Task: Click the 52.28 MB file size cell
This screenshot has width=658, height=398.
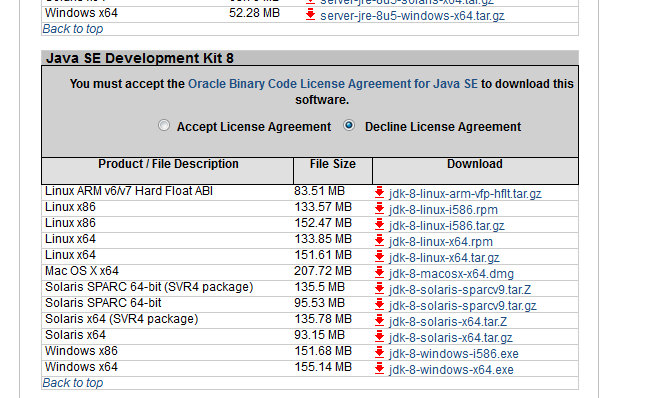Action: pyautogui.click(x=254, y=13)
